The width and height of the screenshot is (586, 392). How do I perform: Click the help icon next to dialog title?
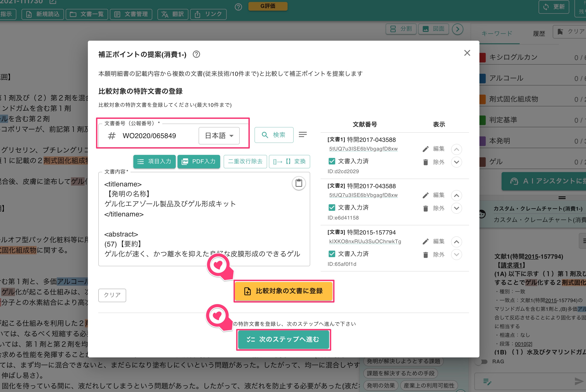click(196, 54)
